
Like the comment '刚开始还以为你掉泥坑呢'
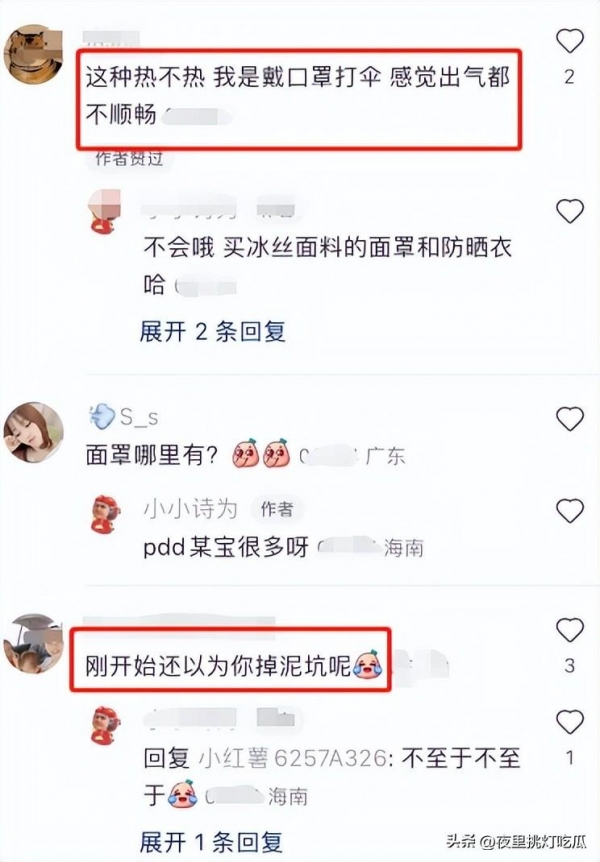click(570, 630)
